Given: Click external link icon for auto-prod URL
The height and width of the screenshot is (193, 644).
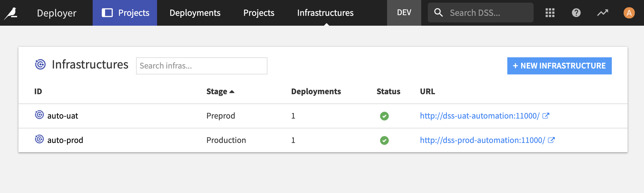Looking at the screenshot, I should [x=551, y=140].
